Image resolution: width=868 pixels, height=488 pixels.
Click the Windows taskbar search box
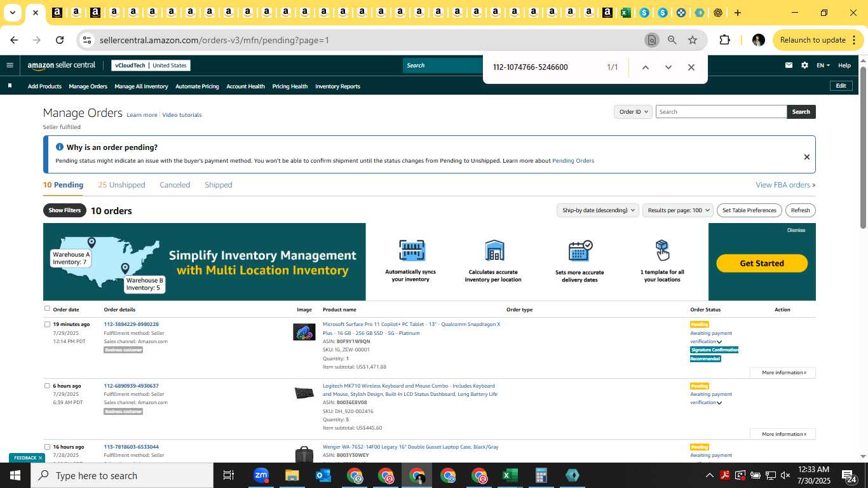coord(122,475)
